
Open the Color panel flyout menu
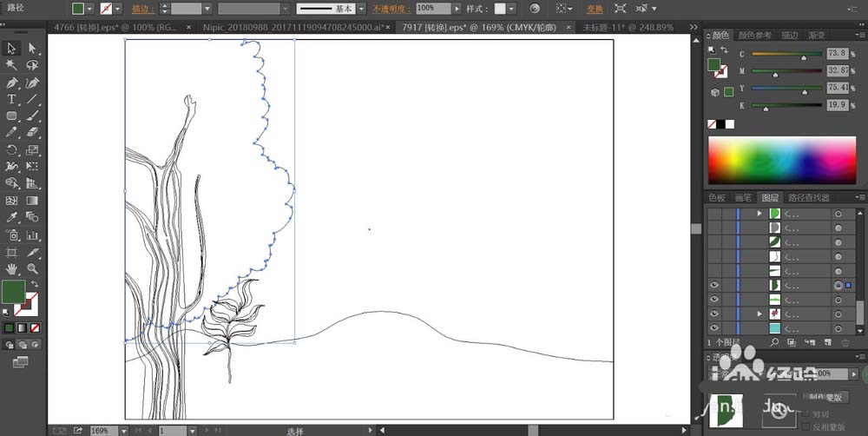[860, 35]
